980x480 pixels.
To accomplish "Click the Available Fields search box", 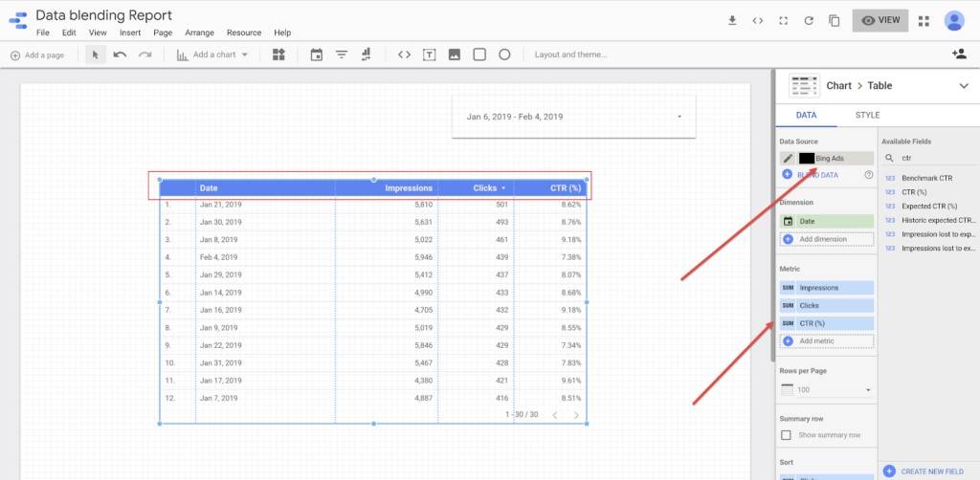I will (938, 159).
